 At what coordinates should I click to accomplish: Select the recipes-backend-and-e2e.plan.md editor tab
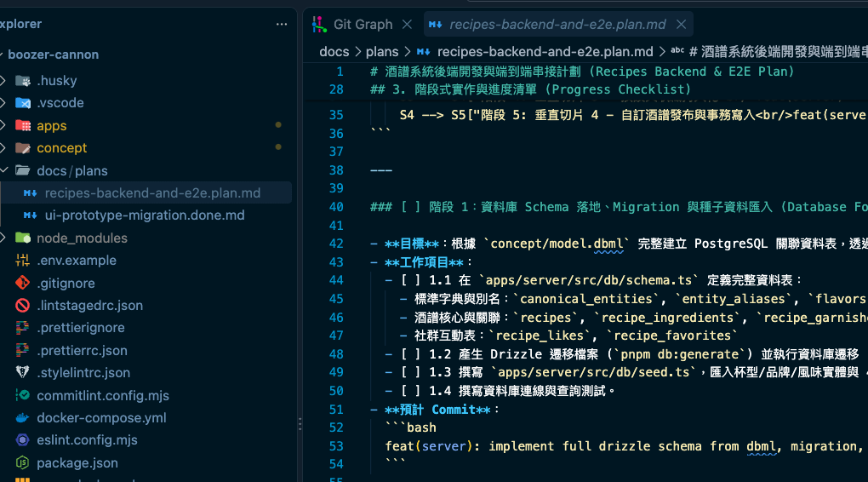pos(557,25)
